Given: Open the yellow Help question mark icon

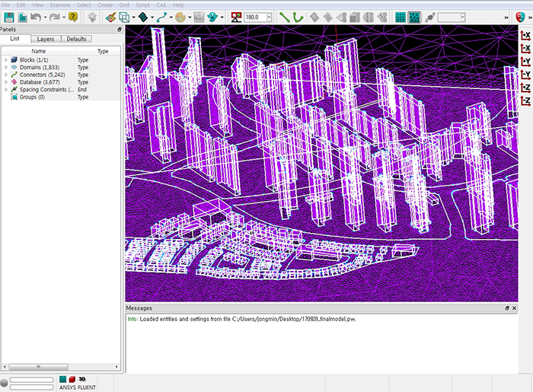Looking at the screenshot, I should point(73,17).
